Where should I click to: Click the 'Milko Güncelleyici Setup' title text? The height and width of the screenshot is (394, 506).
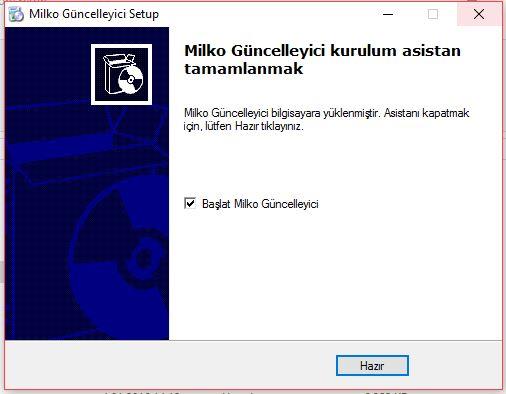[x=94, y=14]
